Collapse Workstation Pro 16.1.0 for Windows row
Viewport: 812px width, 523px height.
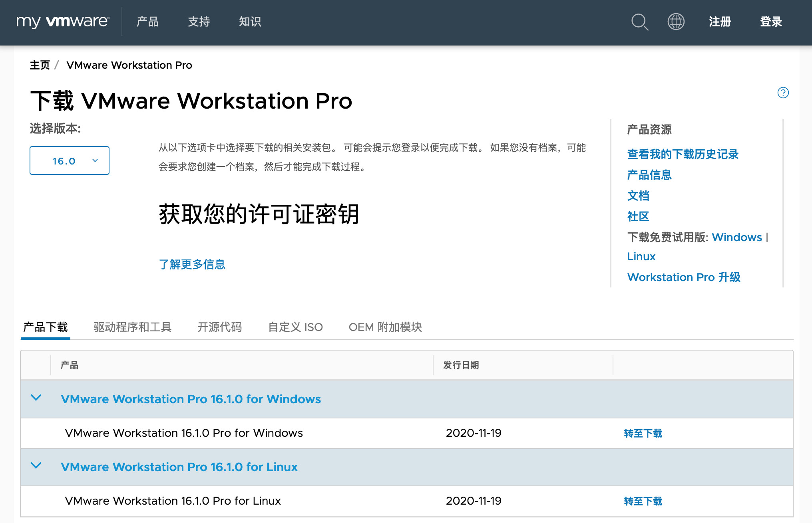click(36, 398)
